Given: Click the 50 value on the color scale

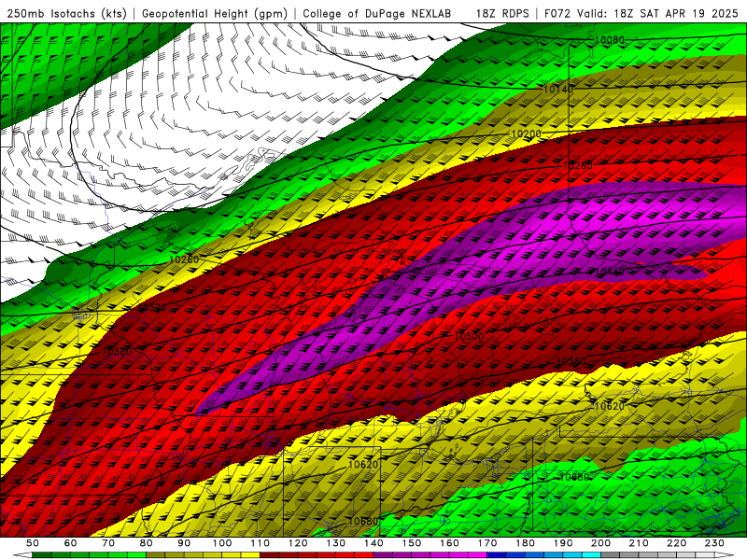Looking at the screenshot, I should click(x=33, y=543).
